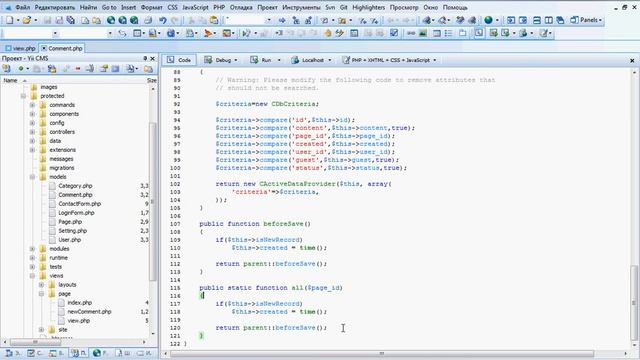The height and width of the screenshot is (360, 640).
Task: Expand the modules folder
Action: pos(32,249)
